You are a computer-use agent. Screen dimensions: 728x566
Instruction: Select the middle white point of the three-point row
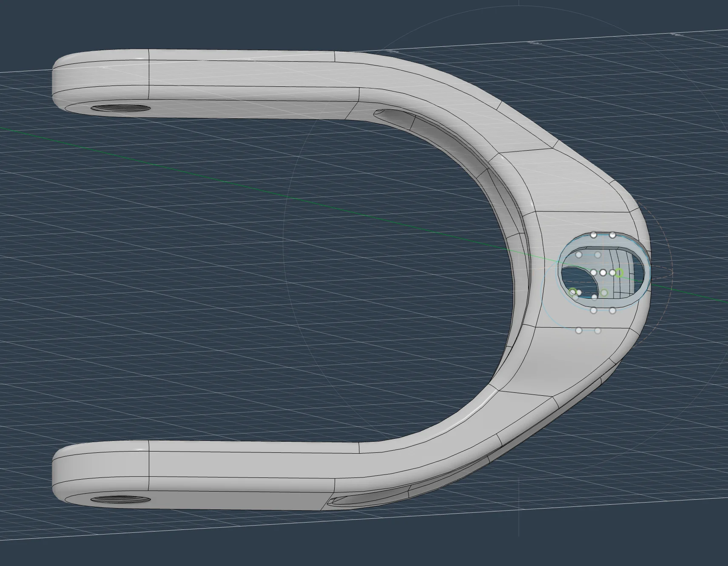coord(603,272)
